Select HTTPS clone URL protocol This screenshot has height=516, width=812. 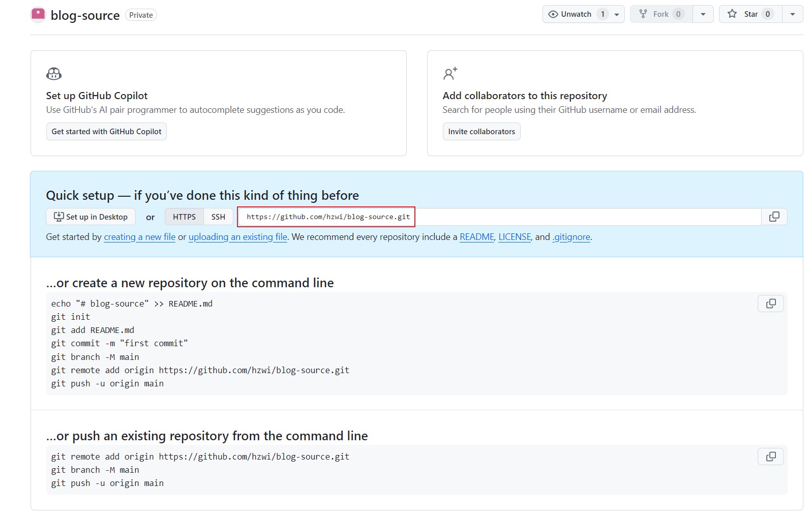pyautogui.click(x=184, y=217)
